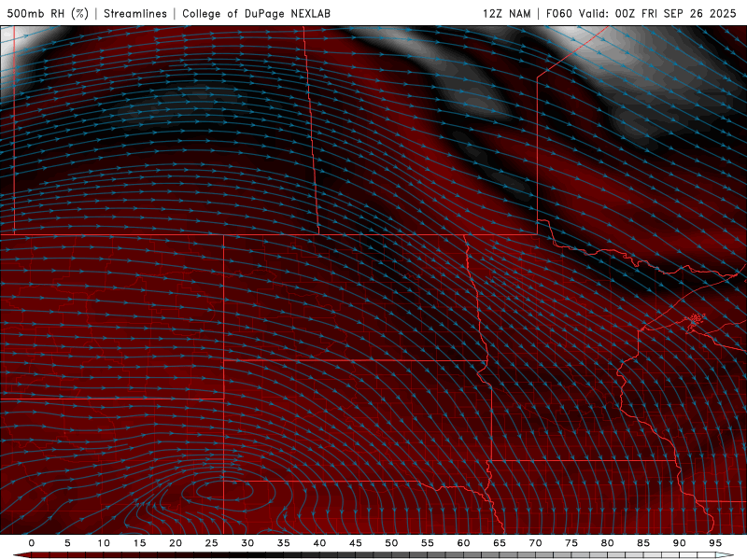
Task: Click the "F060" forecast hour text
Action: (558, 13)
